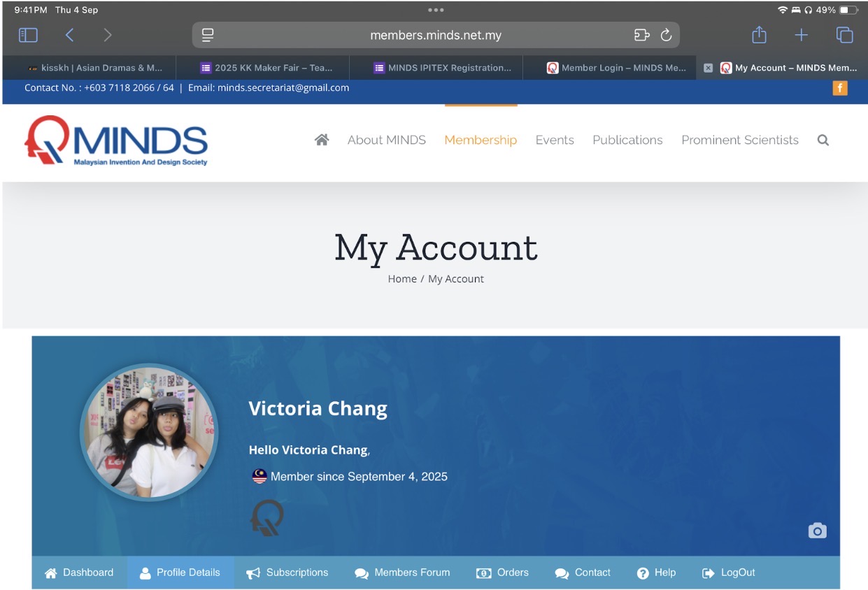Go back using Safari back arrow

[69, 35]
